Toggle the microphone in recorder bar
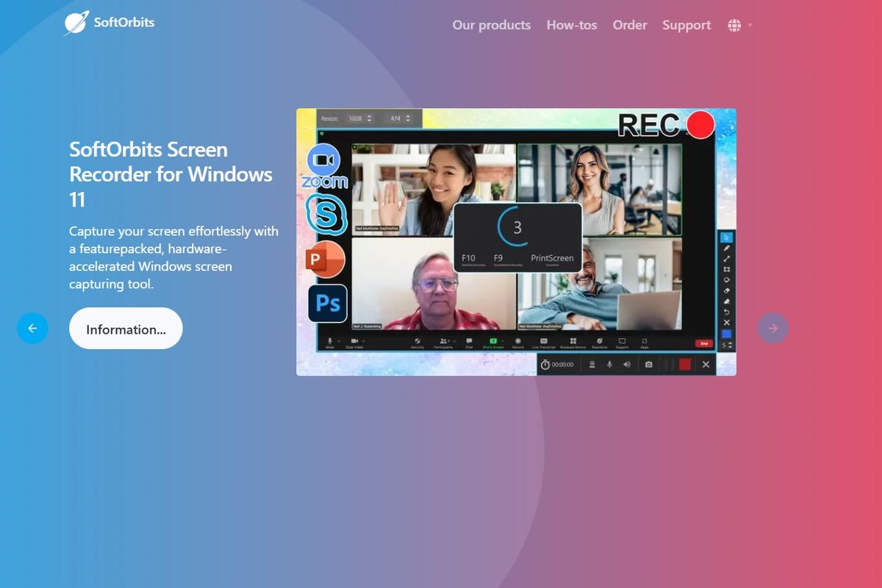The image size is (882, 588). click(x=609, y=365)
